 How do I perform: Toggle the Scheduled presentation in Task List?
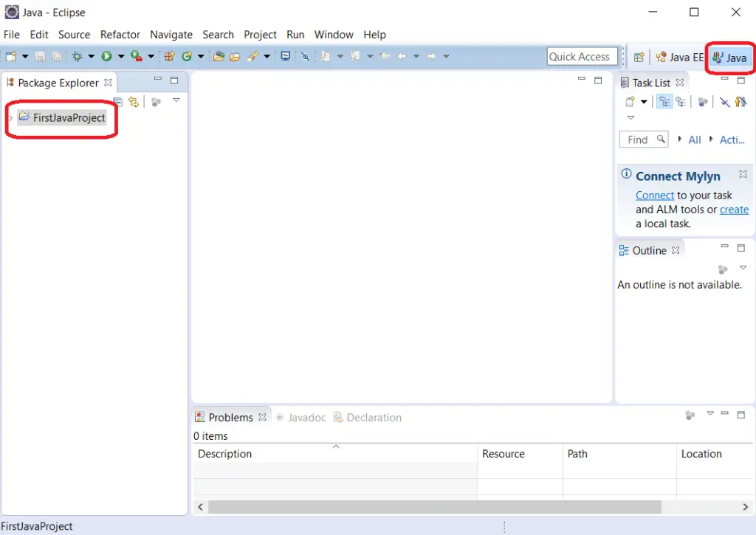coord(681,102)
